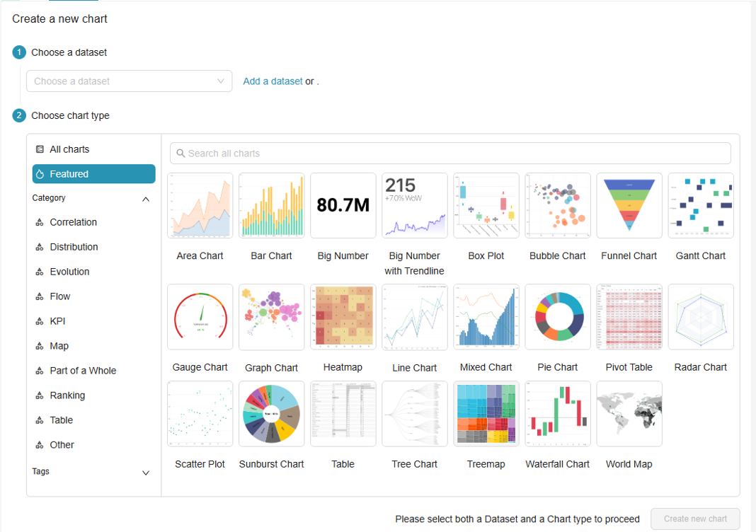Screen dimensions: 756x532
Task: Filter by Distribution category
Action: tap(93, 247)
